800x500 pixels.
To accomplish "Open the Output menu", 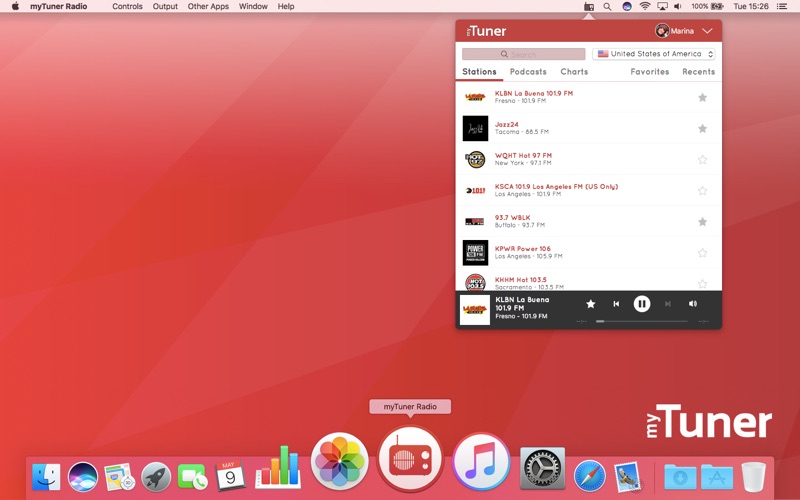I will coord(165,6).
